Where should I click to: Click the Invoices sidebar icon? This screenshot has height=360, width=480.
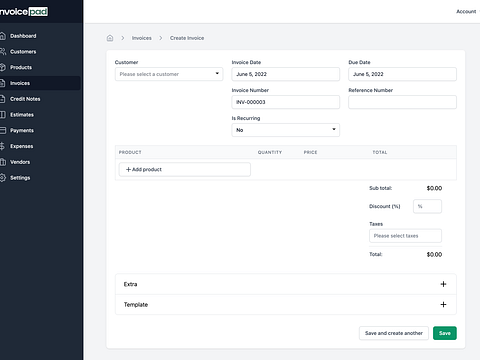coord(3,83)
